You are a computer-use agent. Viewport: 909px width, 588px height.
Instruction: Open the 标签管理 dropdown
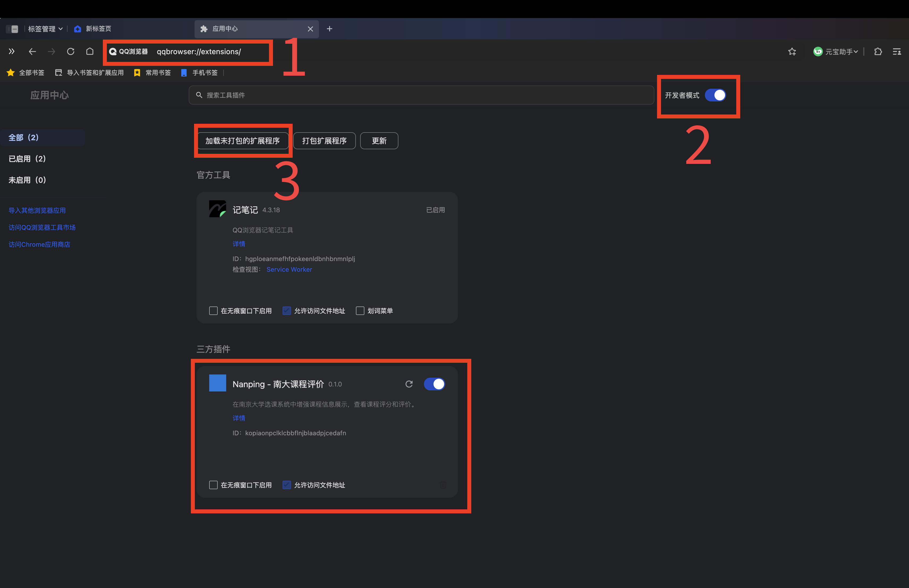click(45, 29)
